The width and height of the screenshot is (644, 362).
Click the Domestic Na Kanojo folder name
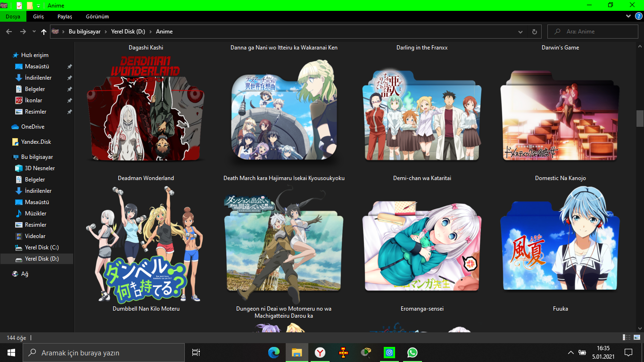[561, 178]
